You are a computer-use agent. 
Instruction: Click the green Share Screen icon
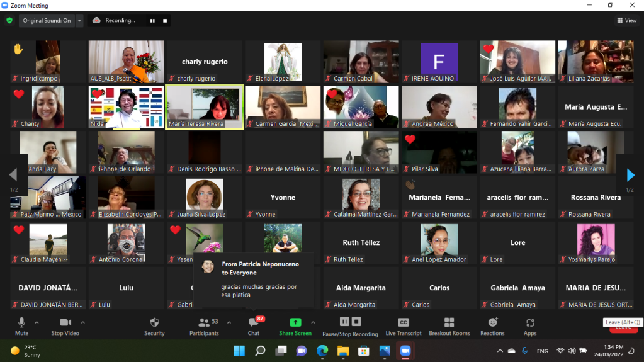click(295, 323)
